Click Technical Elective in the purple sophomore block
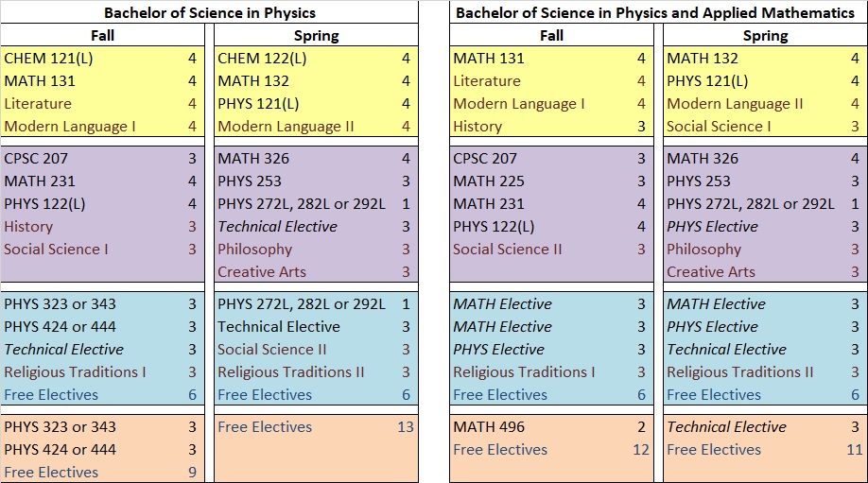Viewport: 868px width, 483px height. click(277, 226)
